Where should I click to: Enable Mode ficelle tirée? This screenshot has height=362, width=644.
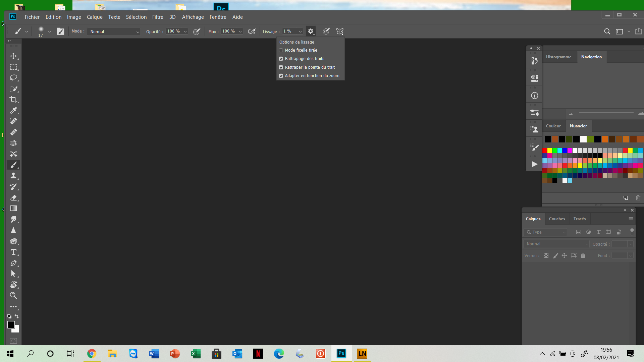281,50
